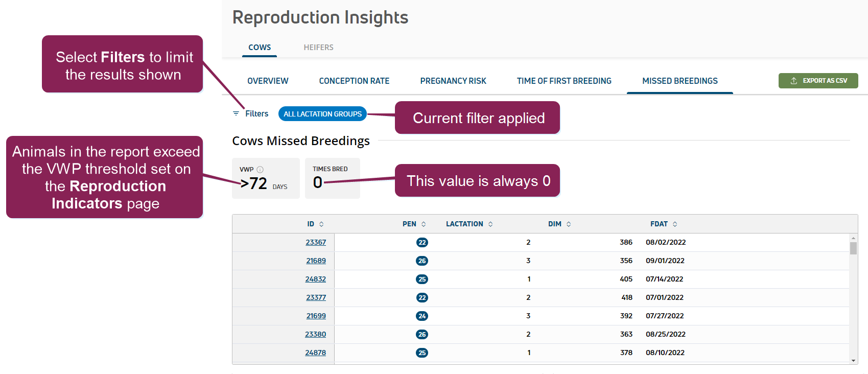This screenshot has width=868, height=374.
Task: Sort table by ID column
Action: coord(315,224)
